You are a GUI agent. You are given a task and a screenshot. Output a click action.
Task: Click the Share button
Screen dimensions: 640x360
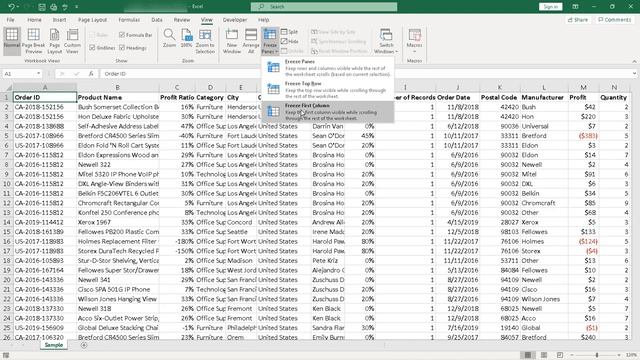pos(578,20)
